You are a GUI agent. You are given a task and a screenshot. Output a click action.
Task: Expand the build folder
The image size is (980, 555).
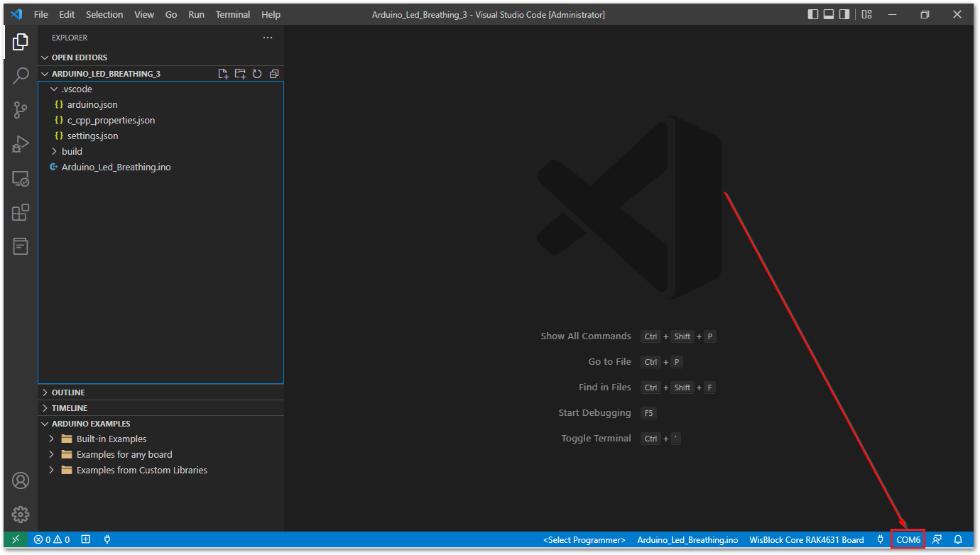[x=160, y=151]
